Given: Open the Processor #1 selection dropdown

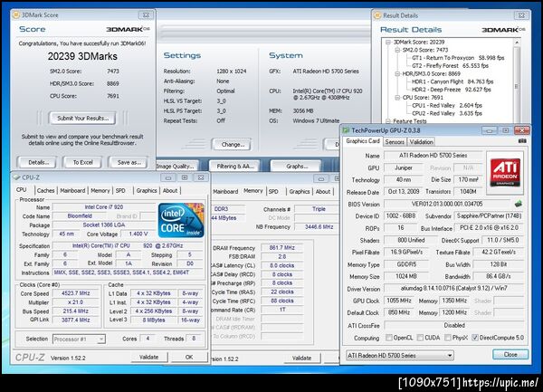Looking at the screenshot, I should point(79,339).
